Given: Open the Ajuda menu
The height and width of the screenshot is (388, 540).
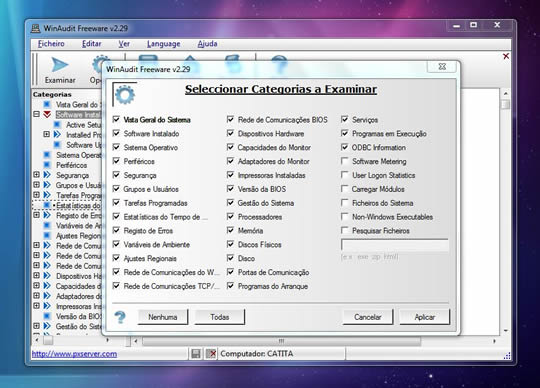Looking at the screenshot, I should click(x=207, y=44).
